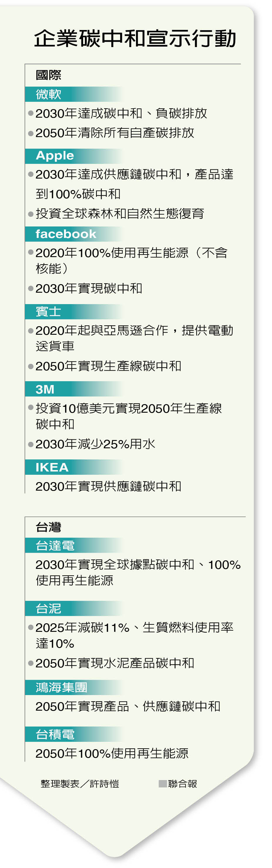Click the 台泥 header bar

pyautogui.click(x=74, y=608)
